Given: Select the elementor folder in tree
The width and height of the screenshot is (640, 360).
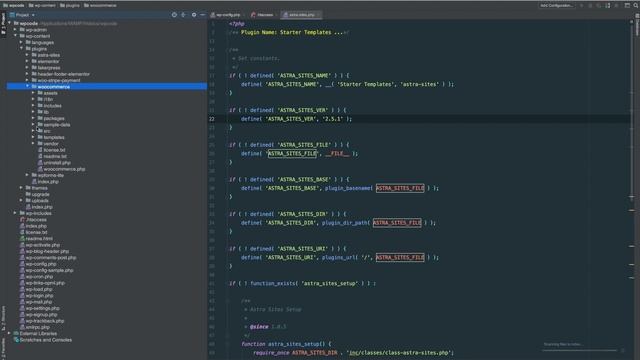Looking at the screenshot, I should pos(48,61).
